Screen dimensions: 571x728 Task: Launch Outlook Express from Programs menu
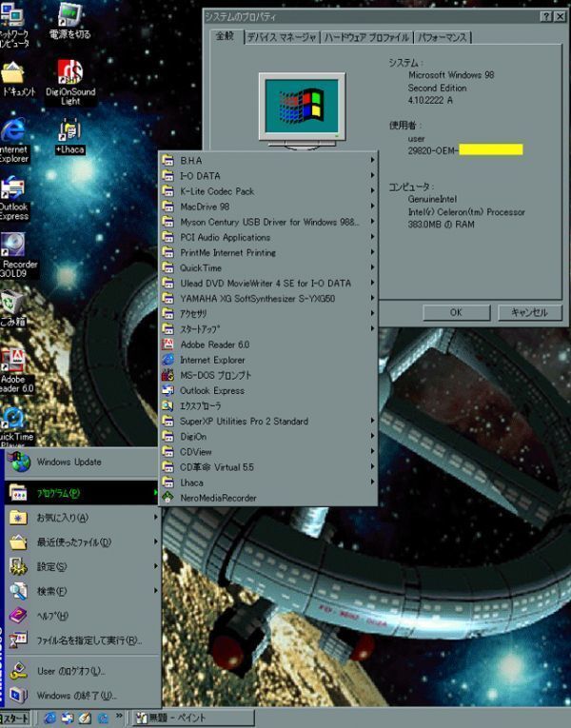[268, 390]
